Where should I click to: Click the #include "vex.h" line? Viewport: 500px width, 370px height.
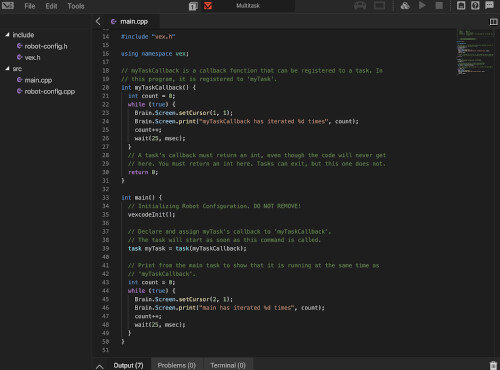pyautogui.click(x=148, y=37)
